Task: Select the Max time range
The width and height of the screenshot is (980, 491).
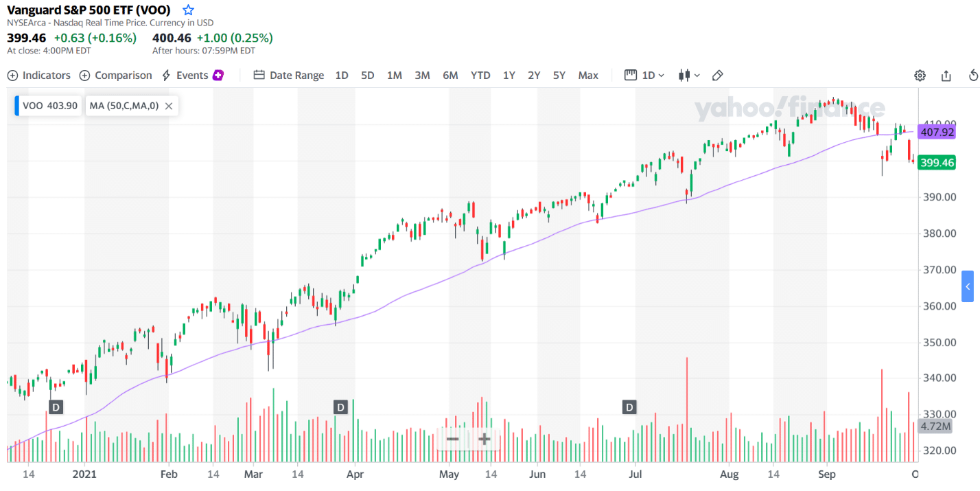Action: (588, 75)
